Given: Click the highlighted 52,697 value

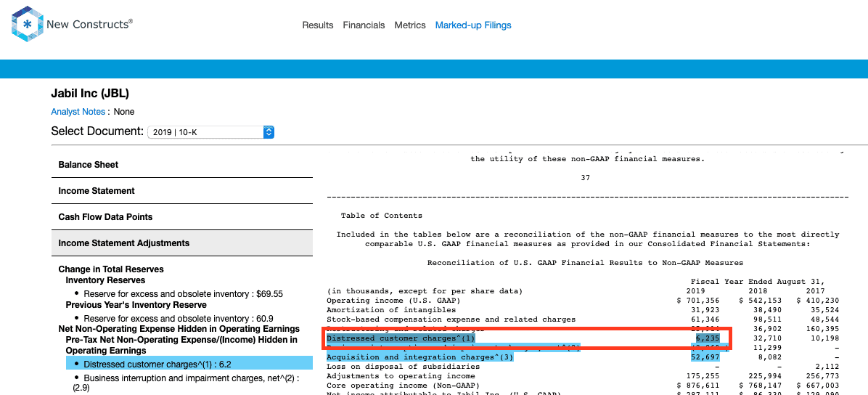Looking at the screenshot, I should 705,357.
